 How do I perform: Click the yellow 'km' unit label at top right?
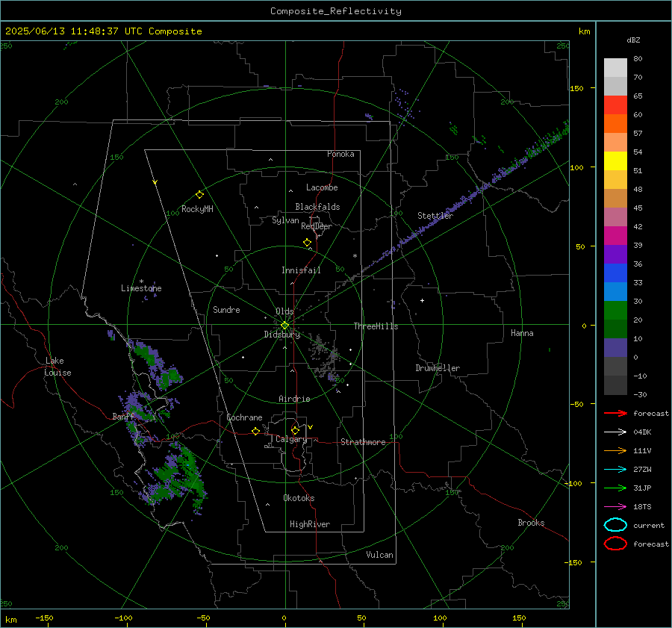pyautogui.click(x=584, y=31)
